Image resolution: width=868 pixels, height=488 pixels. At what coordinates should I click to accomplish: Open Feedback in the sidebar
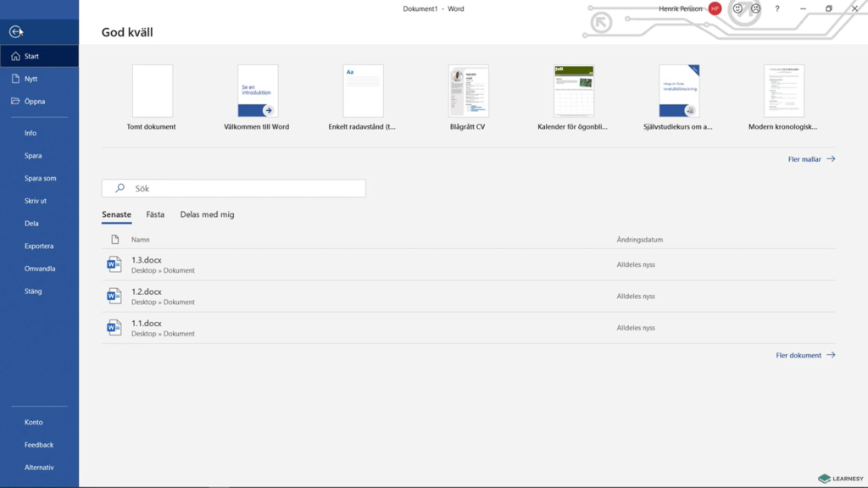[39, 445]
